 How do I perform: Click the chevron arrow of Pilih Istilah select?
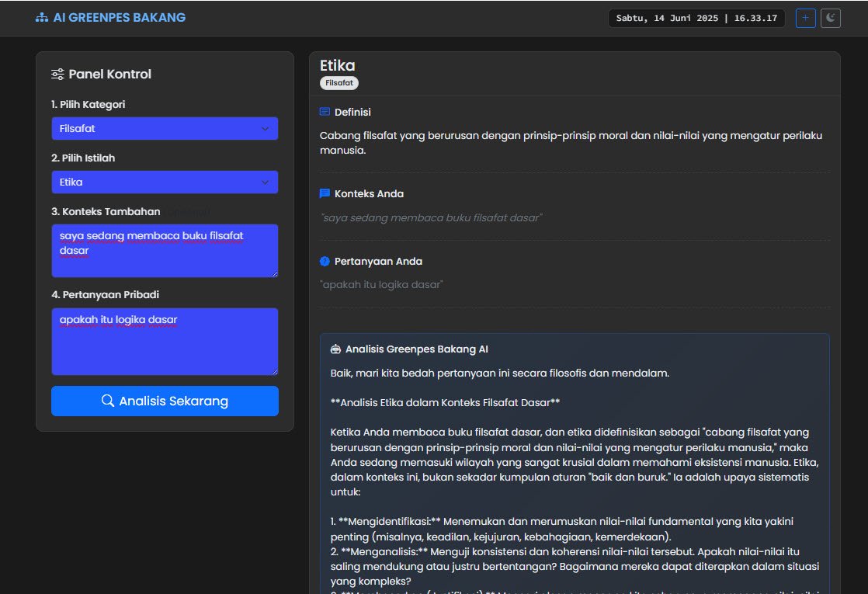(x=266, y=182)
